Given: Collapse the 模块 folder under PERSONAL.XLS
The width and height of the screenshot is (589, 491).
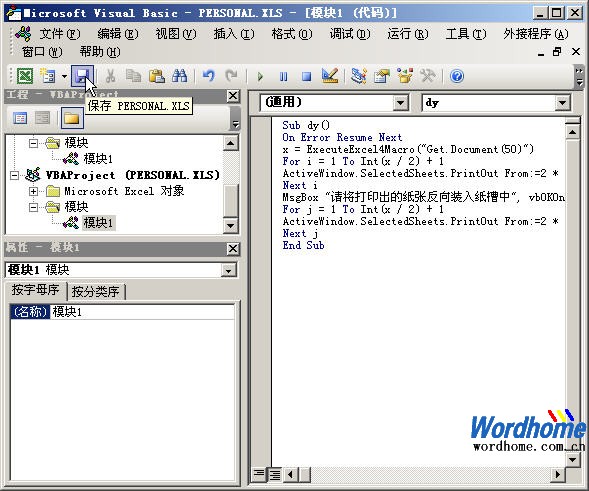Looking at the screenshot, I should click(33, 207).
